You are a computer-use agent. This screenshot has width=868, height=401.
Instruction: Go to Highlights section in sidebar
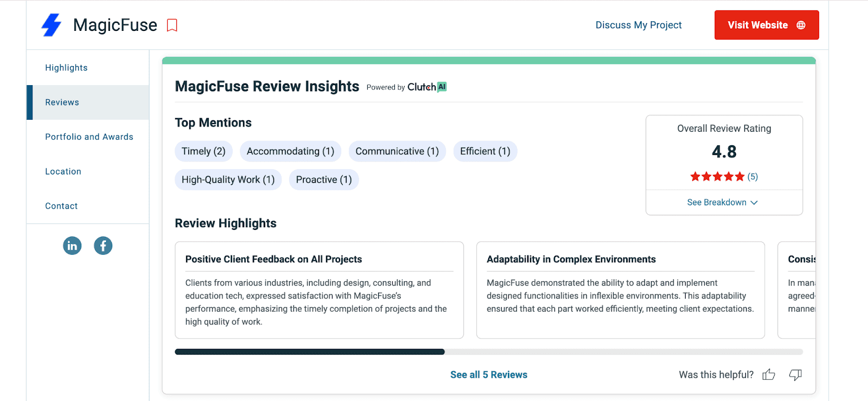66,68
